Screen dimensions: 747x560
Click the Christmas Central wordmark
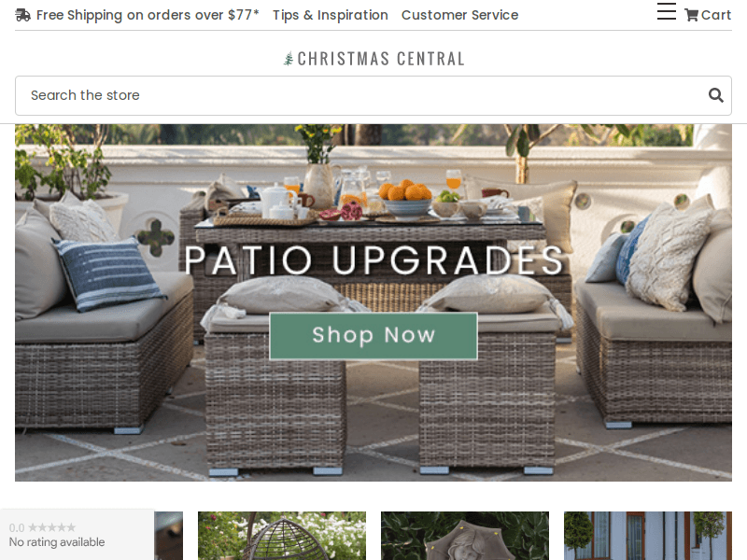pos(381,59)
